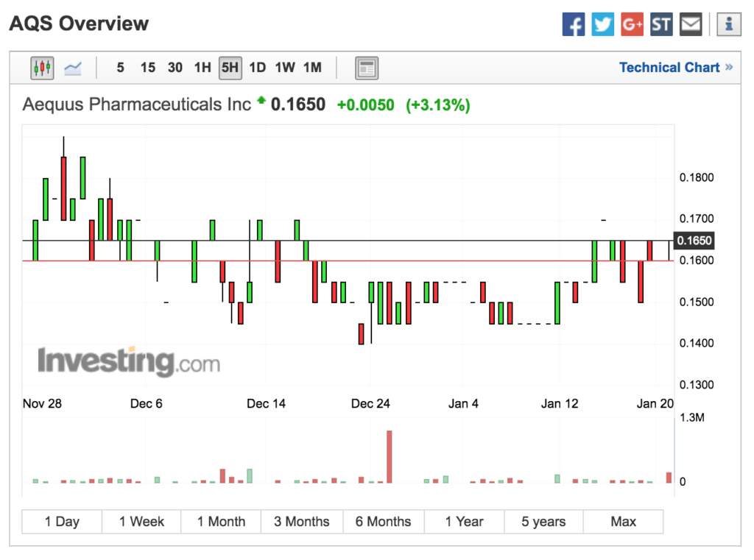Click the Dec 24 date label
Viewport: 754px width, 560px height.
[370, 403]
